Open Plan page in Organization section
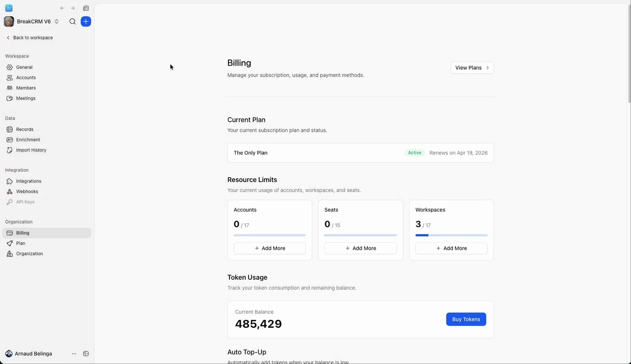This screenshot has width=631, height=364. tap(47, 243)
